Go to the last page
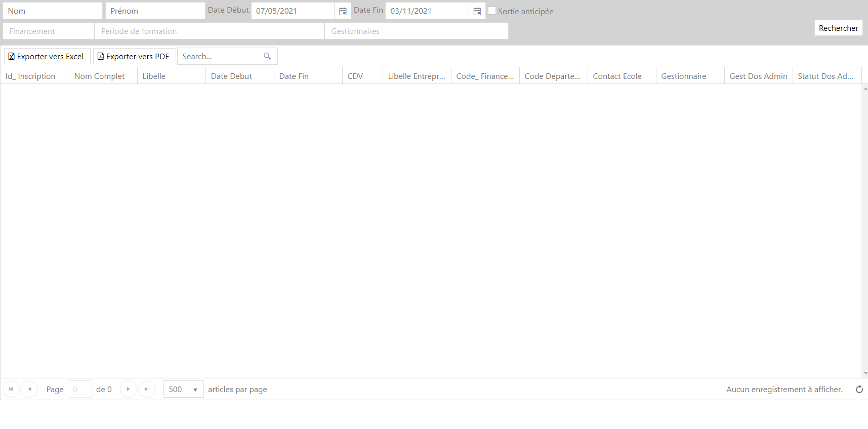Screen dimensions: 868x429 [147, 389]
